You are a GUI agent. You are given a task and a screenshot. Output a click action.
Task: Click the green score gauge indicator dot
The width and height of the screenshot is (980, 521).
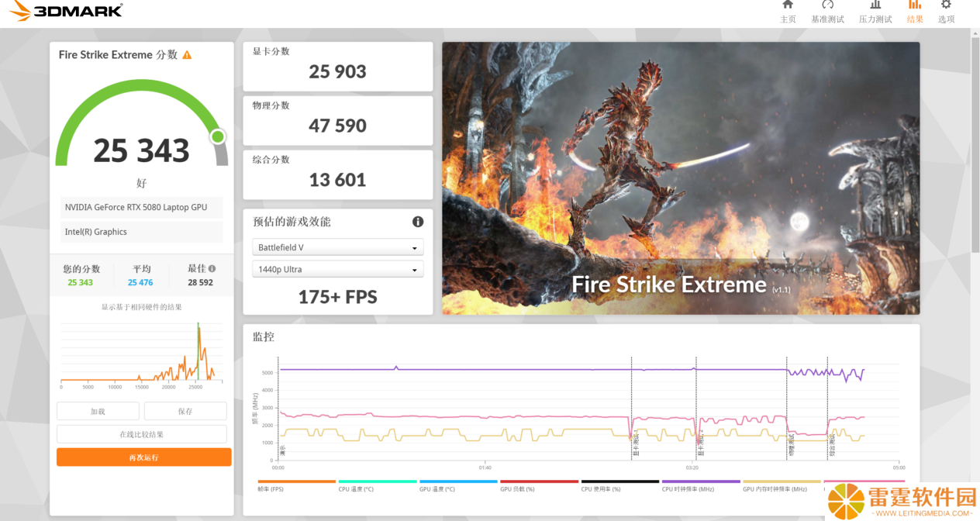click(x=218, y=137)
